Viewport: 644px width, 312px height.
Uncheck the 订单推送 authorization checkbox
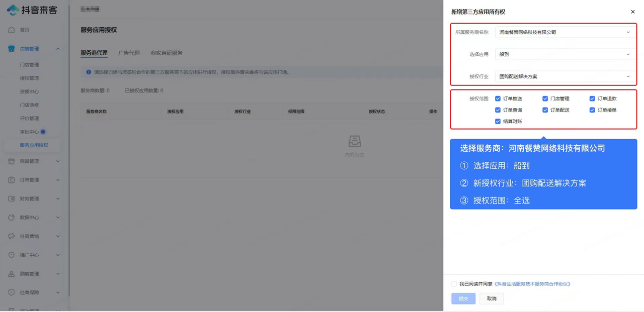(497, 98)
